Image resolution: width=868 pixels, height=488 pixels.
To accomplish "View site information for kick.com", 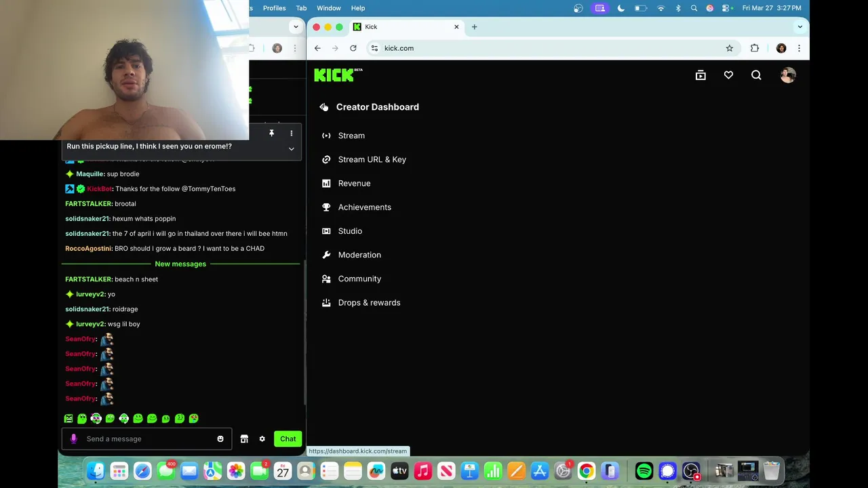I will point(374,48).
